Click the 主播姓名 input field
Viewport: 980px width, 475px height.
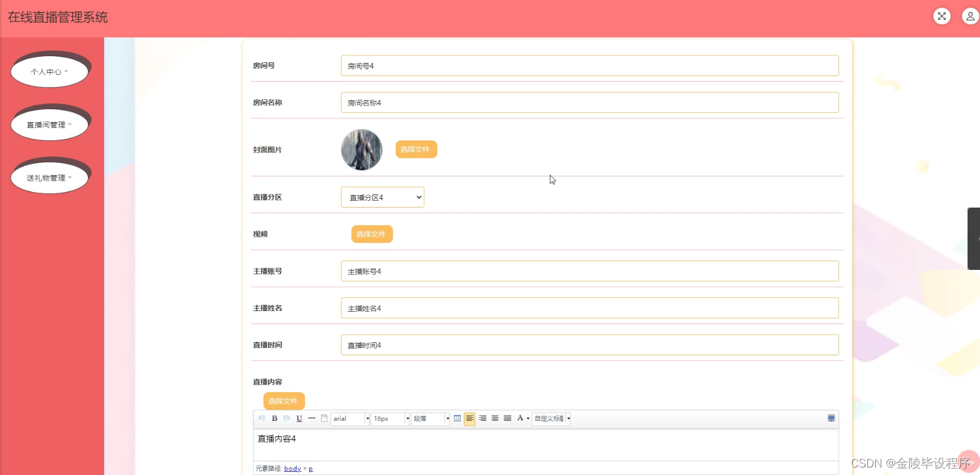(x=590, y=308)
